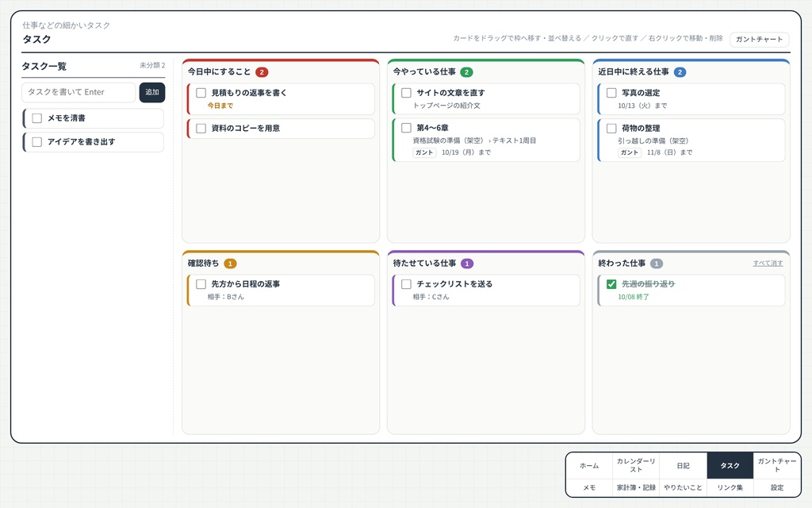The height and width of the screenshot is (508, 812).
Task: Switch to the カレンダーリスト tab
Action: [636, 465]
